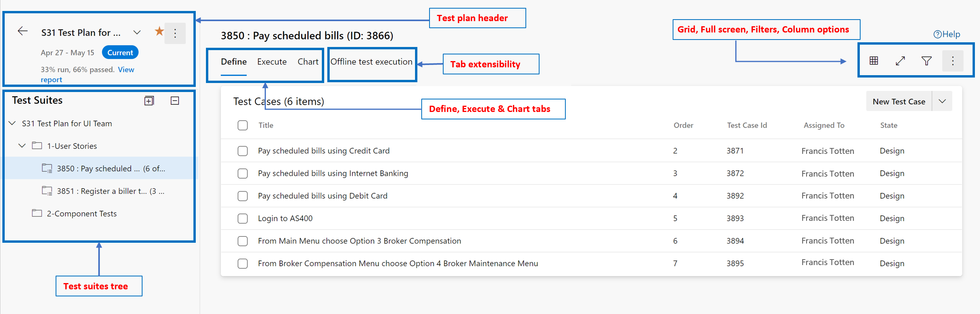This screenshot has width=980, height=314.
Task: Open test plan more options menu
Action: point(175,33)
